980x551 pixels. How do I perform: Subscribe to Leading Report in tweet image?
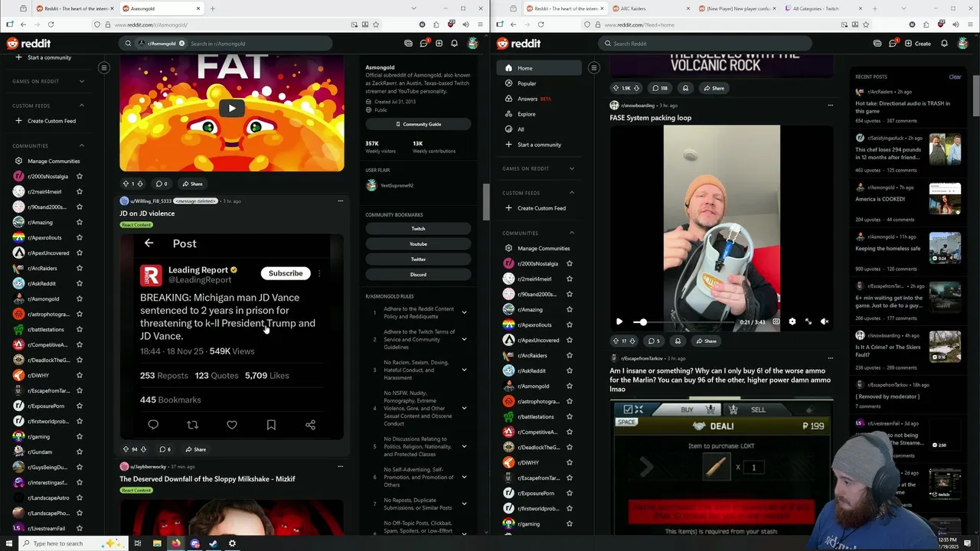click(286, 273)
